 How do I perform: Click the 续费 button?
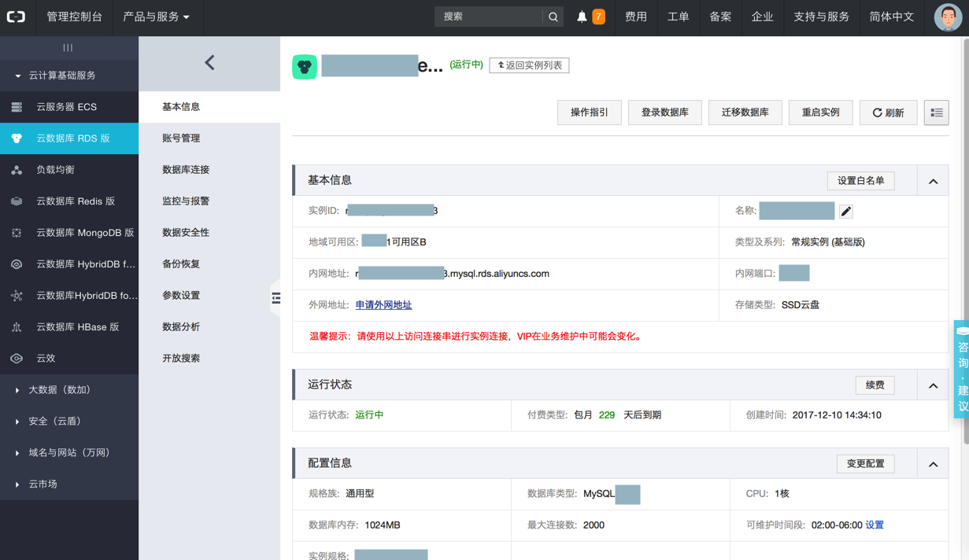click(x=875, y=385)
